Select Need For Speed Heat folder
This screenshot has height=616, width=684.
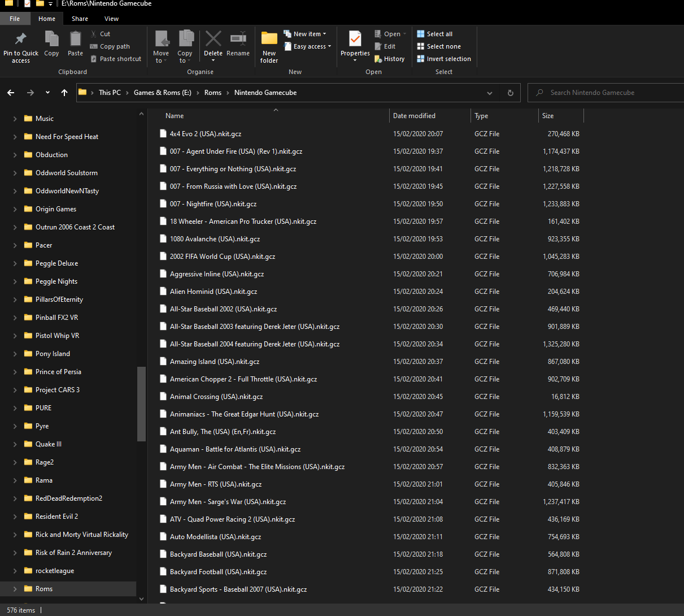[x=67, y=137]
